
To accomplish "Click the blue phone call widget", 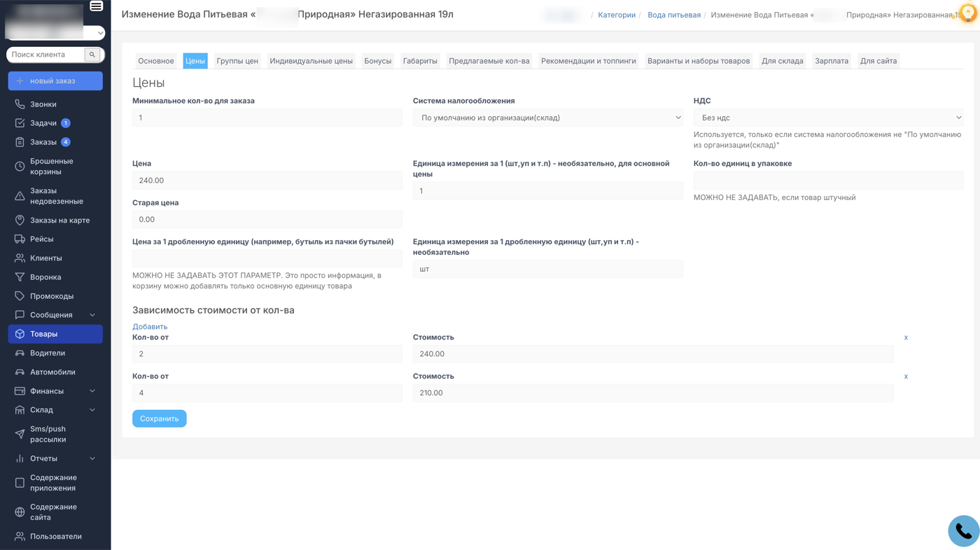I will pos(963,532).
